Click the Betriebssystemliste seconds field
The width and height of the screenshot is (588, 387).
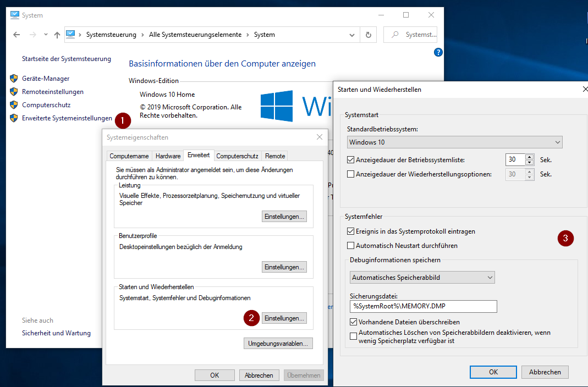[515, 159]
